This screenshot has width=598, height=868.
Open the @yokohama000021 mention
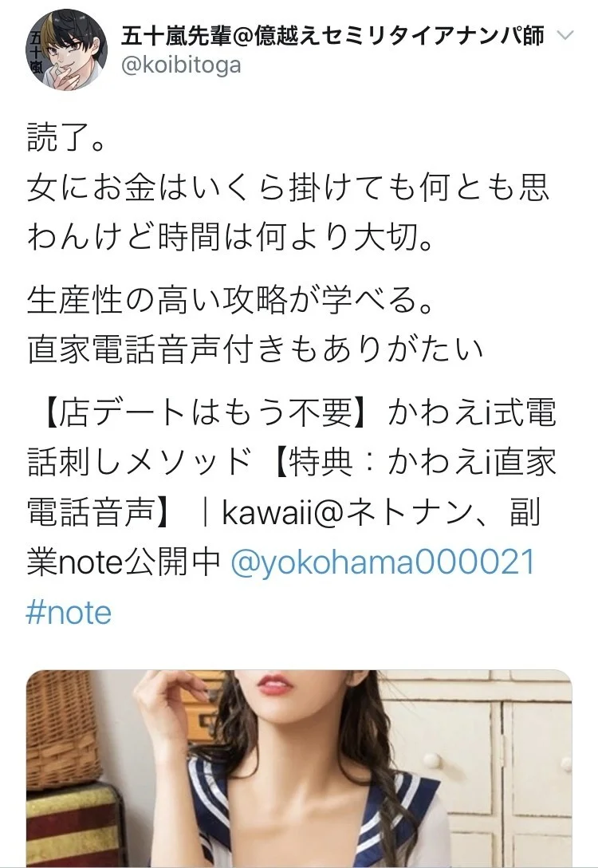[382, 562]
